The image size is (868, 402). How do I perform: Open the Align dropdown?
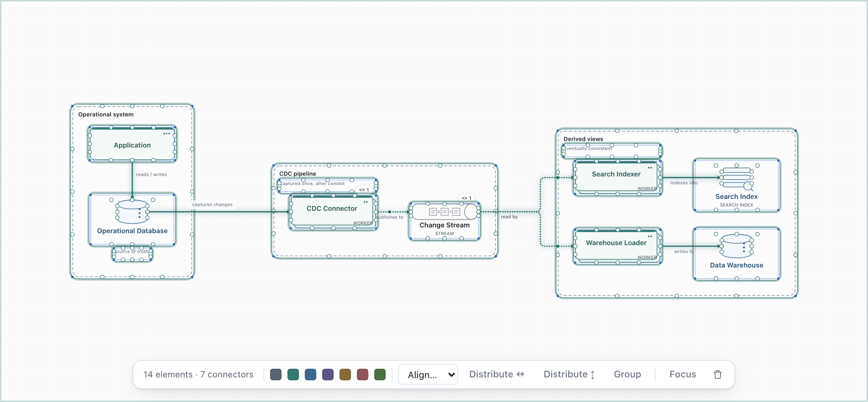click(x=428, y=375)
